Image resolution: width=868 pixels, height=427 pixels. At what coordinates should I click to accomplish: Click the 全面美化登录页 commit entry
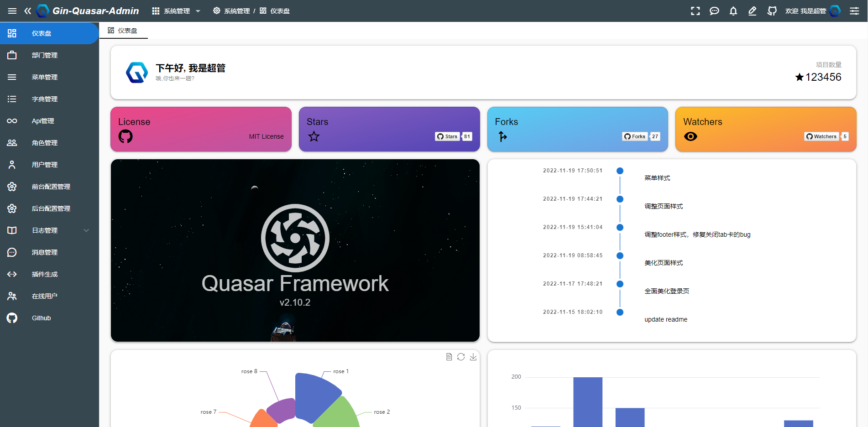coord(667,291)
